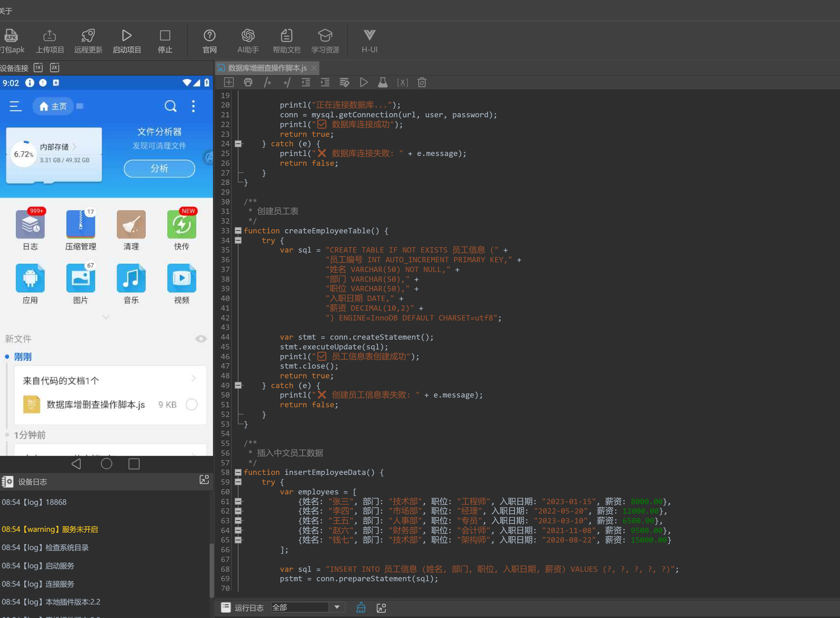Click the AI助手 toolbar icon
This screenshot has width=840, height=618.
click(248, 36)
